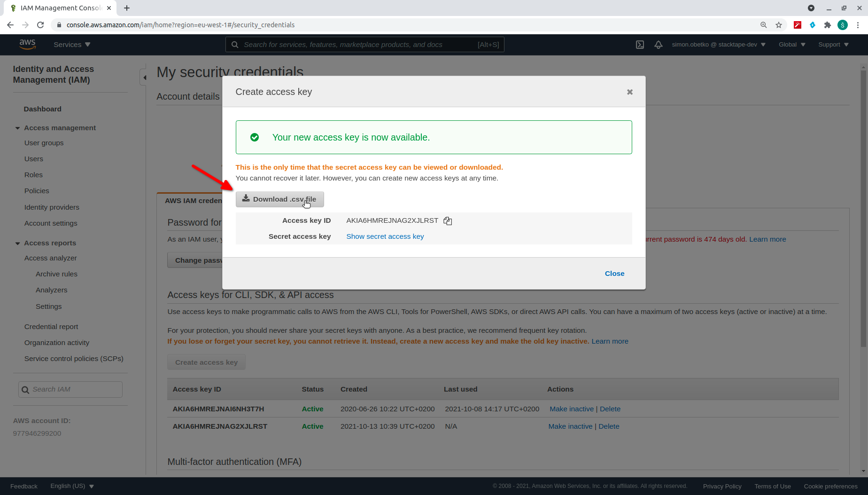Close the Create access key dialog with X
868x495 pixels.
tap(630, 92)
